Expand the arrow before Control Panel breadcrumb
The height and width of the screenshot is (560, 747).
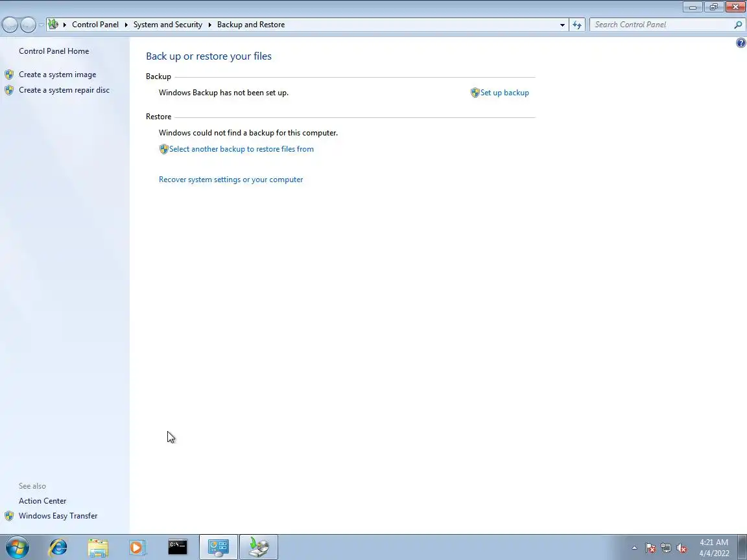(64, 25)
